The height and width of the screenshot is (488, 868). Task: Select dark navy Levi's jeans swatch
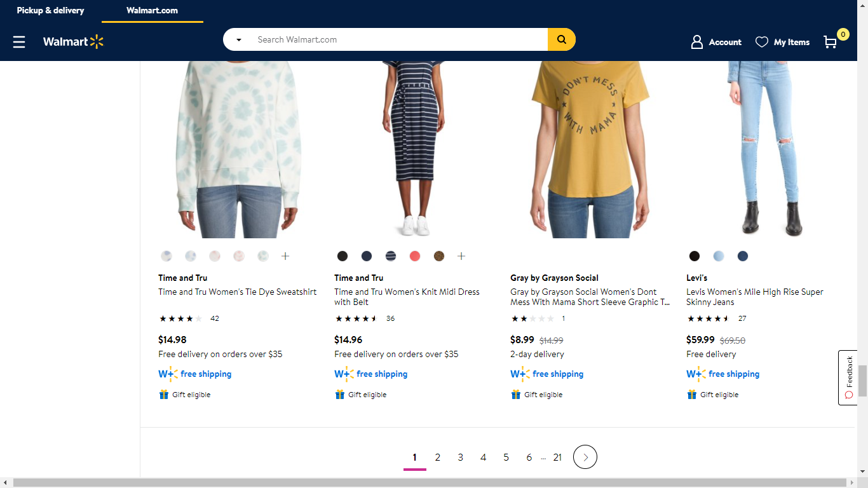743,256
